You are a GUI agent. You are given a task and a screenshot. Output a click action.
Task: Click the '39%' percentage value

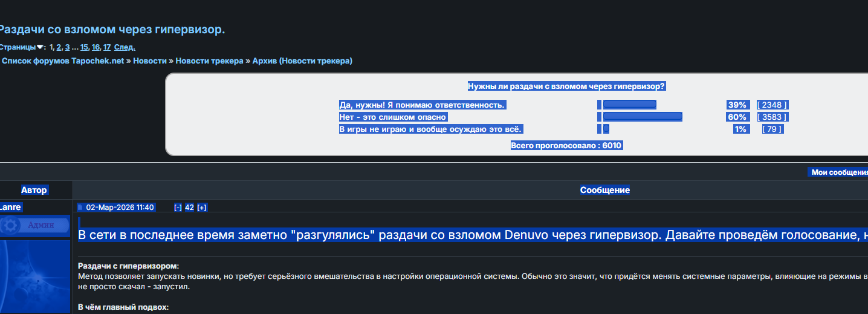[x=738, y=105]
